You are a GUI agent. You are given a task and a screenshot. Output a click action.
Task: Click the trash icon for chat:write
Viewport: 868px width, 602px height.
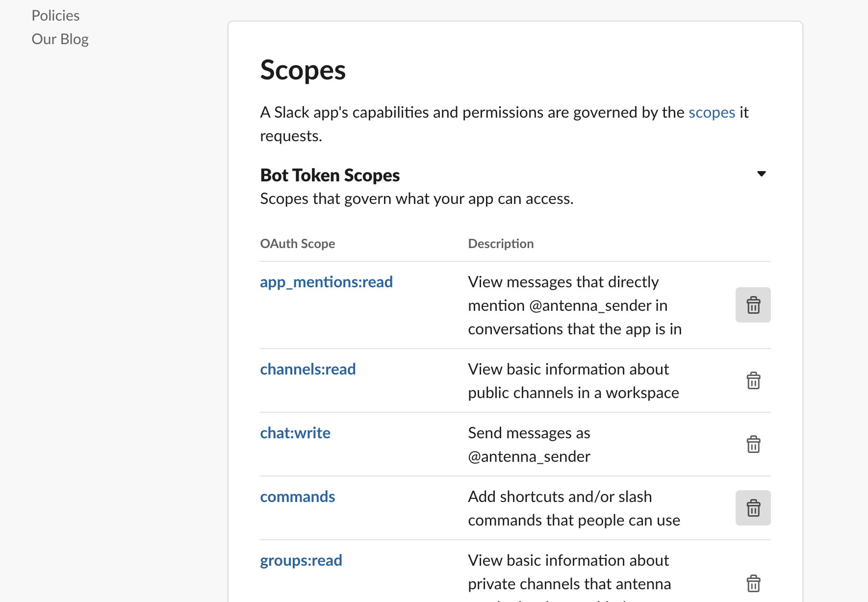[753, 444]
